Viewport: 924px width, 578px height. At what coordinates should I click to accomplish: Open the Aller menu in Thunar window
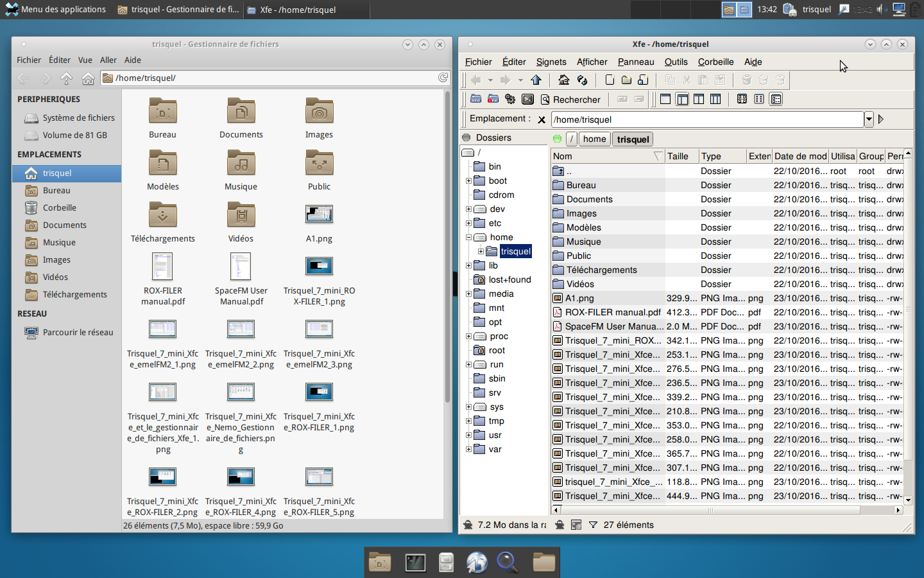click(x=108, y=60)
